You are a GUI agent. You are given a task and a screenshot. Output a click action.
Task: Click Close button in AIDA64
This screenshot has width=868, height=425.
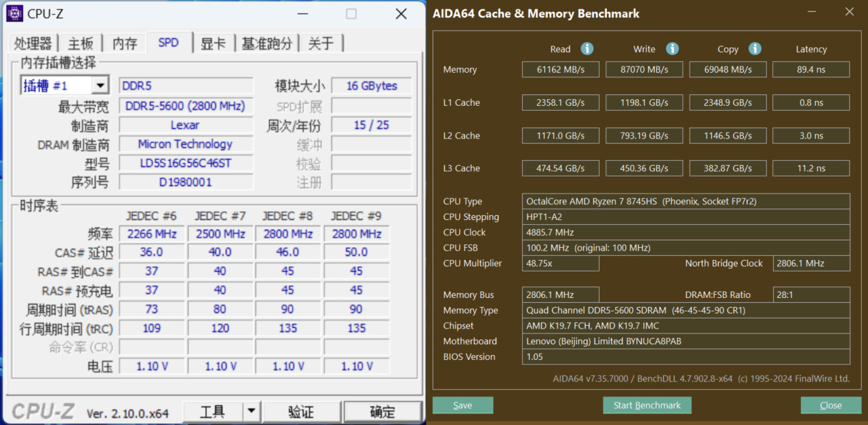[x=831, y=405]
